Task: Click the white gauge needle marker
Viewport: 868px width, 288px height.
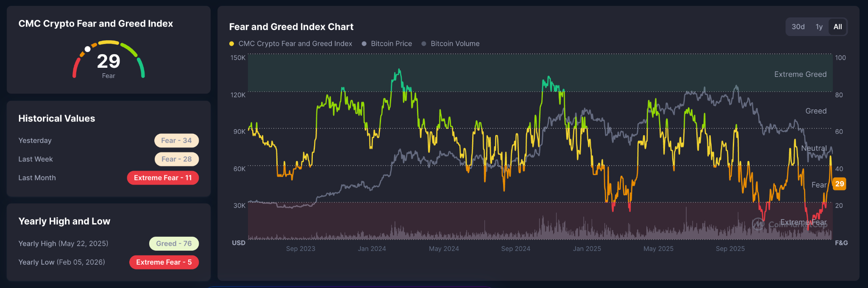Action: pos(87,49)
